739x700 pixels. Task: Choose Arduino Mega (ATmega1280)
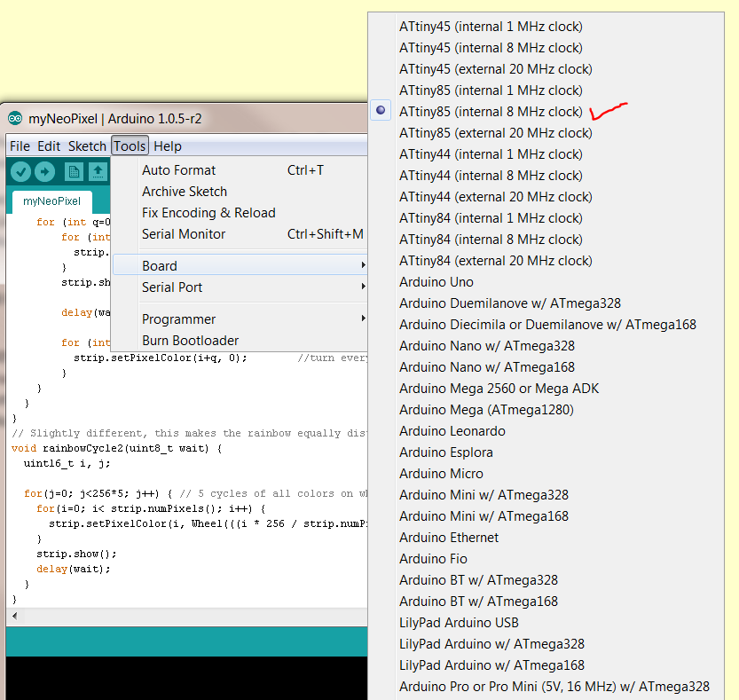pos(486,410)
